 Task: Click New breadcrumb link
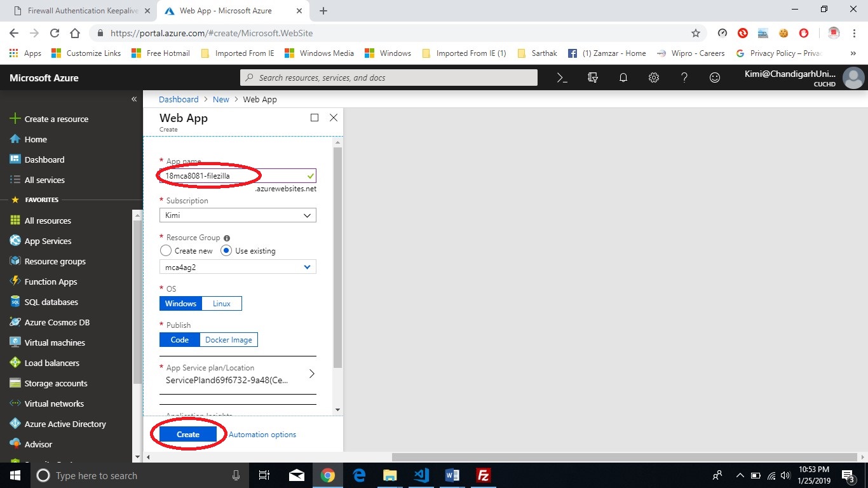[221, 99]
